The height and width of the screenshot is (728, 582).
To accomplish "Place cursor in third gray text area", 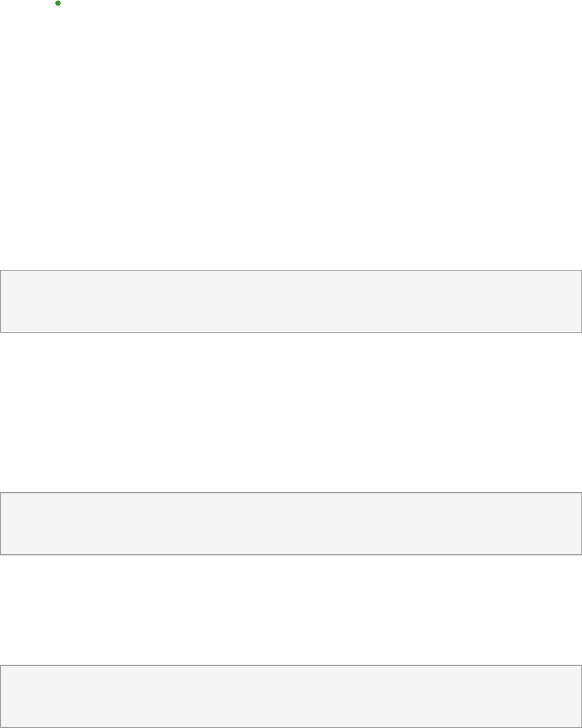I will pos(291,696).
